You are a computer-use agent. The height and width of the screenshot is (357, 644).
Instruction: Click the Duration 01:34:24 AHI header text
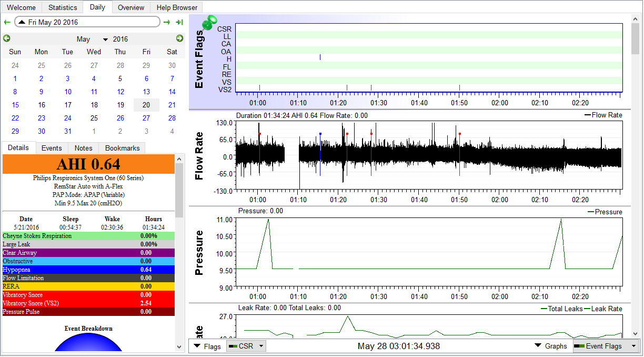302,115
